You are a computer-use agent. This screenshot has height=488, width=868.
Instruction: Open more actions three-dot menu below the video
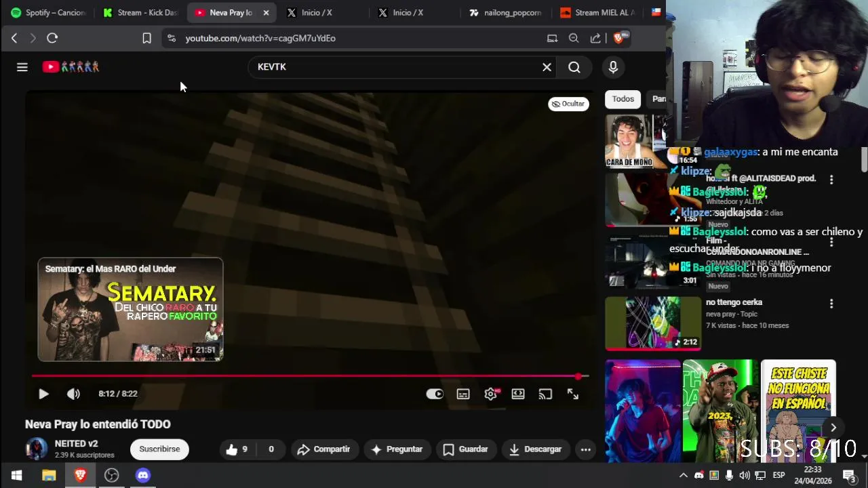coord(586,449)
